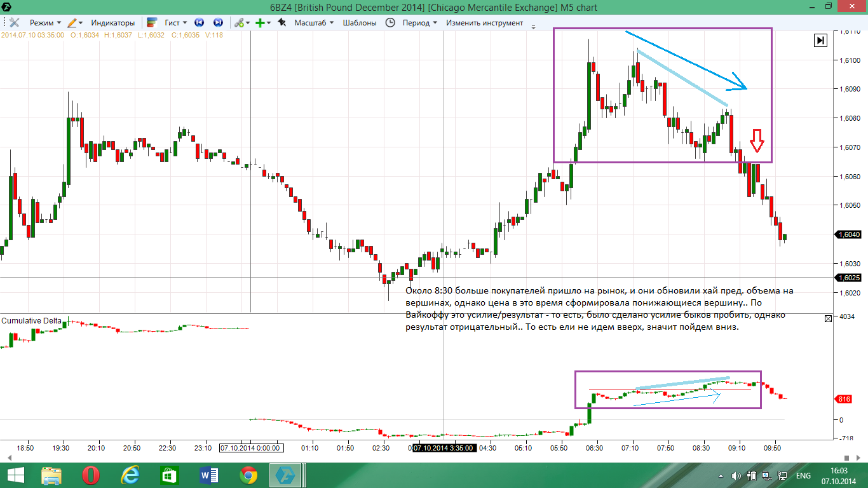Select the pencil drawing tool icon
Screen dimensions: 868x488
pyautogui.click(x=72, y=22)
